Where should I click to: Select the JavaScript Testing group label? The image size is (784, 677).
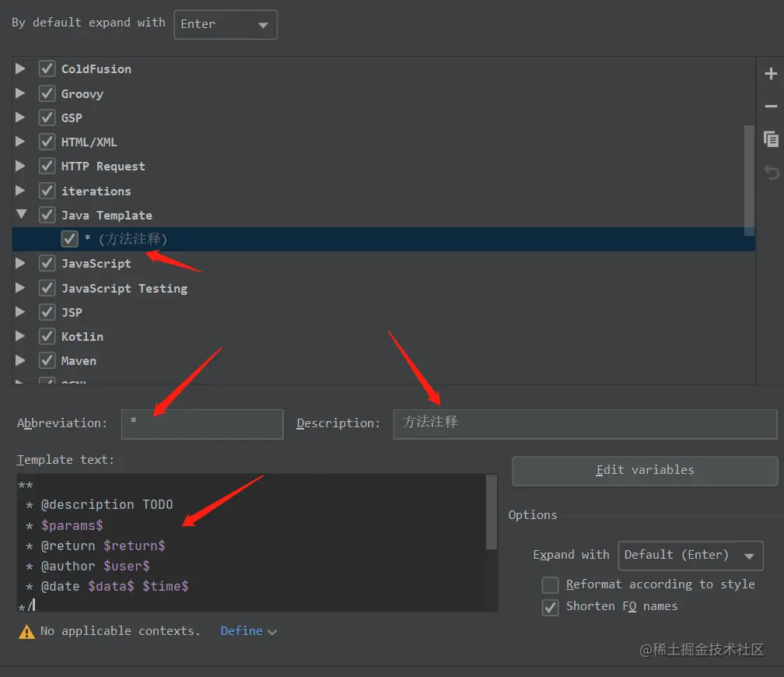click(124, 288)
